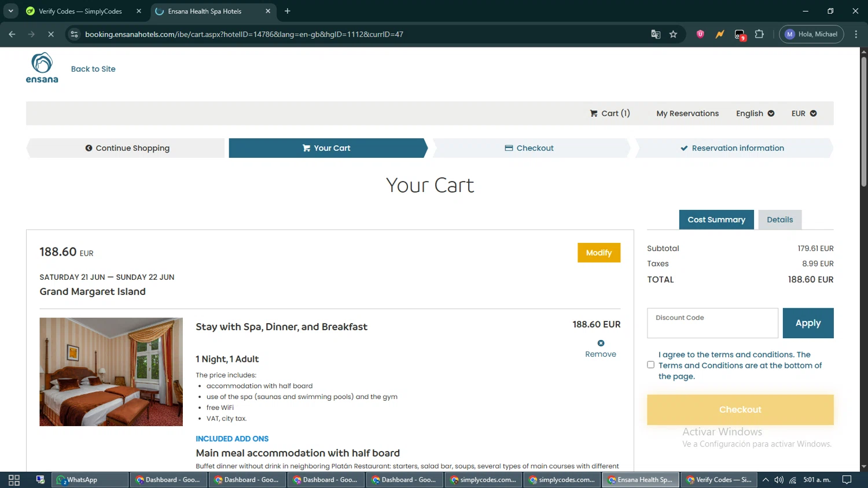Image resolution: width=868 pixels, height=488 pixels.
Task: Expand the English language dropdown
Action: point(755,113)
